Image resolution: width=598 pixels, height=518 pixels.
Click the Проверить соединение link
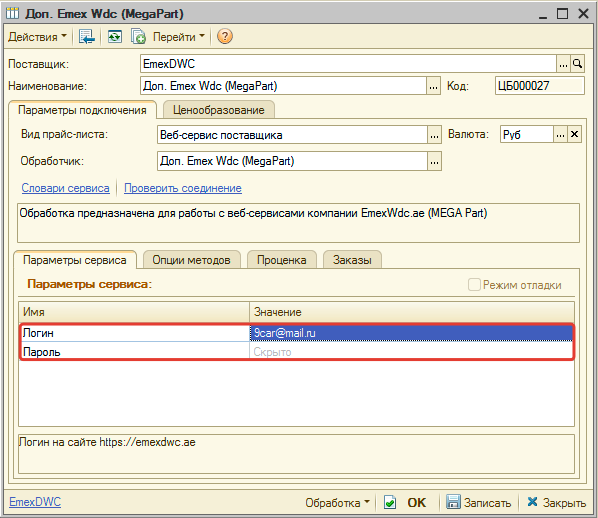pos(183,188)
